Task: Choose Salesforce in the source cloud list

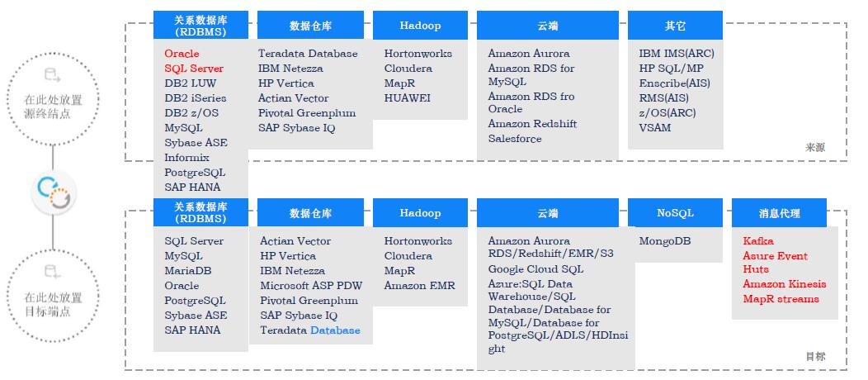Action: pyautogui.click(x=515, y=139)
